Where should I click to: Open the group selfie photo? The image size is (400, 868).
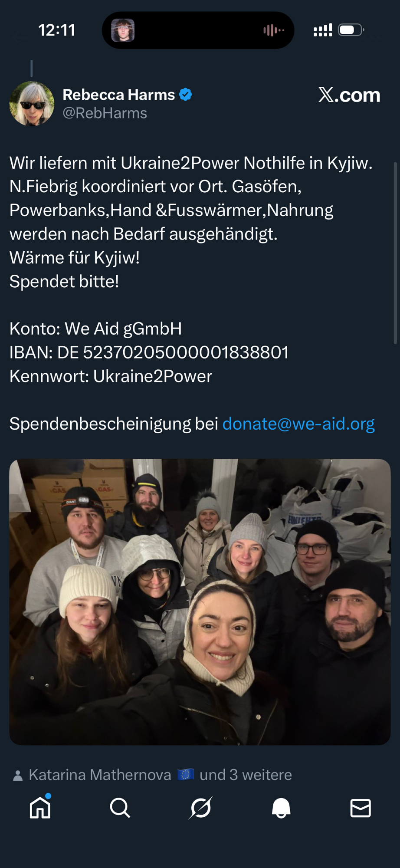[x=200, y=602]
